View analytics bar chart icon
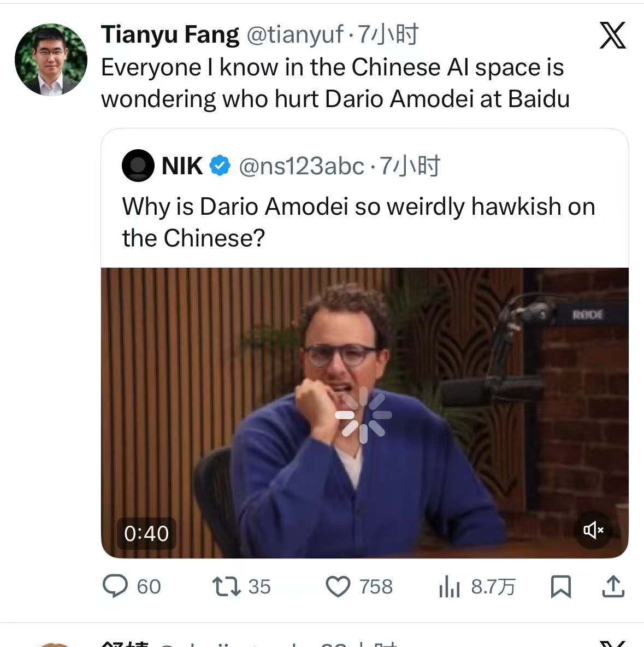This screenshot has height=647, width=644. 450,587
